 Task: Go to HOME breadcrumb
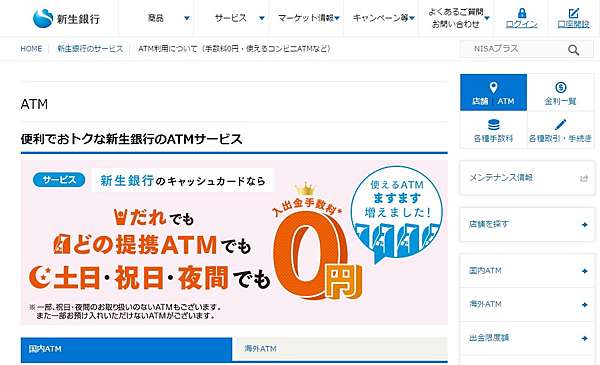(x=31, y=49)
